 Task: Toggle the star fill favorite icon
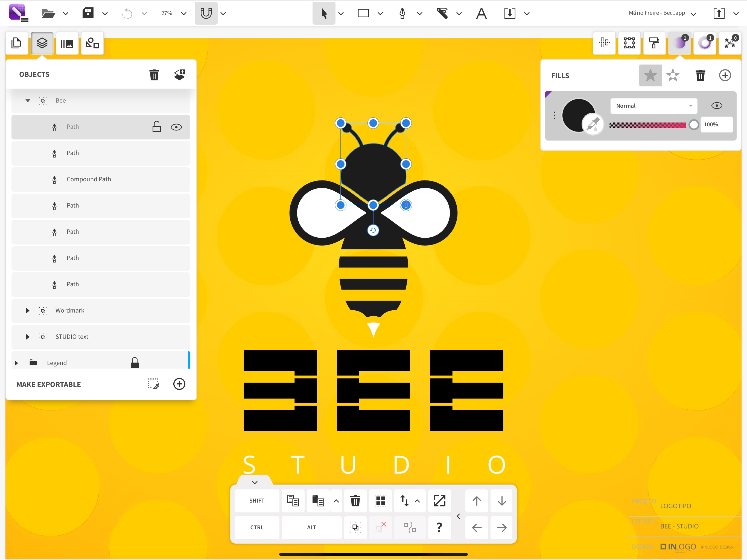[650, 75]
